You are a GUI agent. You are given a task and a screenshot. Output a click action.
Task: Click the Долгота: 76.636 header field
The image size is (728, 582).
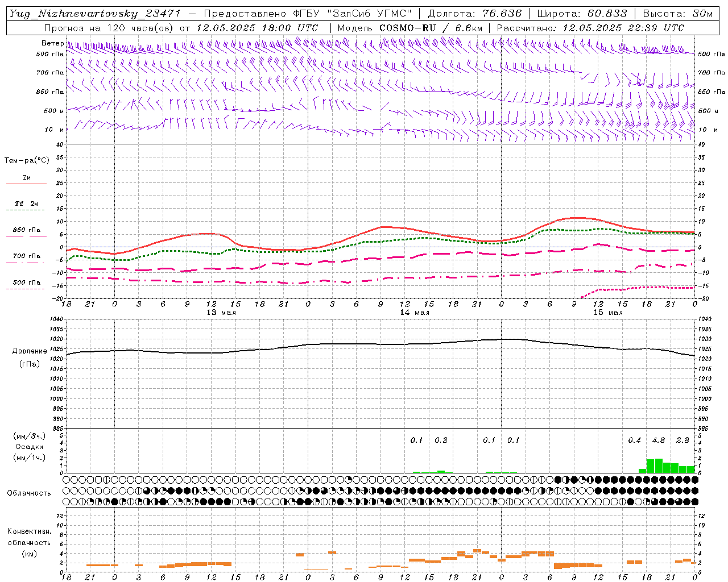(474, 14)
